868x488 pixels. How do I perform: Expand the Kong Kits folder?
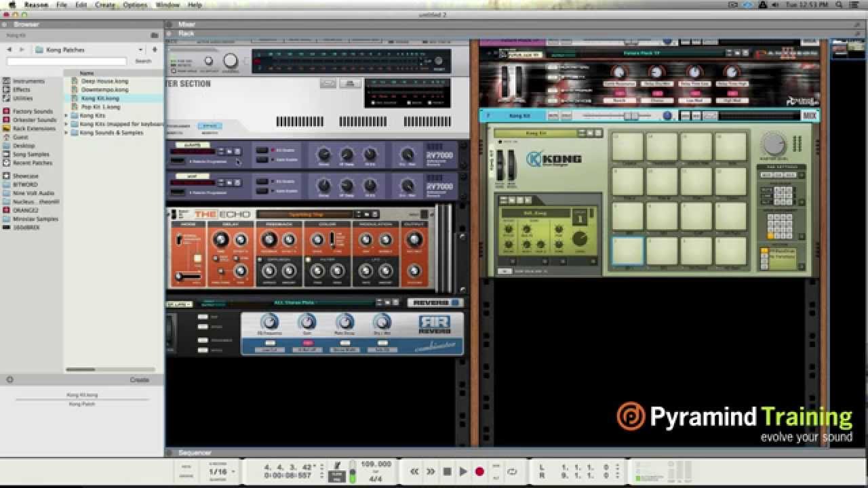pyautogui.click(x=66, y=116)
